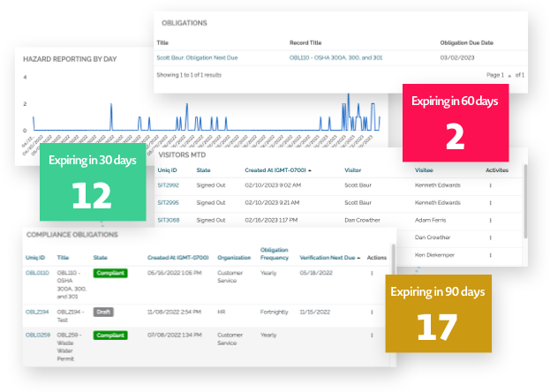Open actions menu for OBL2194 row

[373, 312]
